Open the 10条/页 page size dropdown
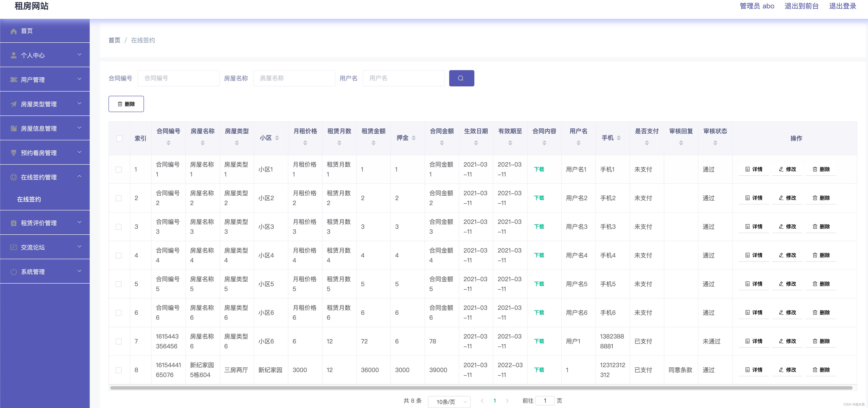Screen dimensions: 868x408 click(449, 402)
